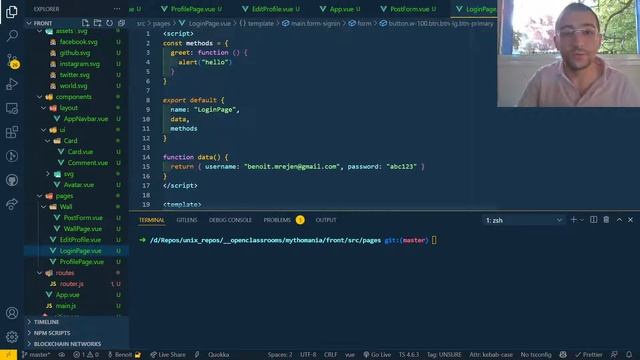Screen dimensions: 640x360
Task: Create a new file in FRONT folder
Action: [x=85, y=23]
